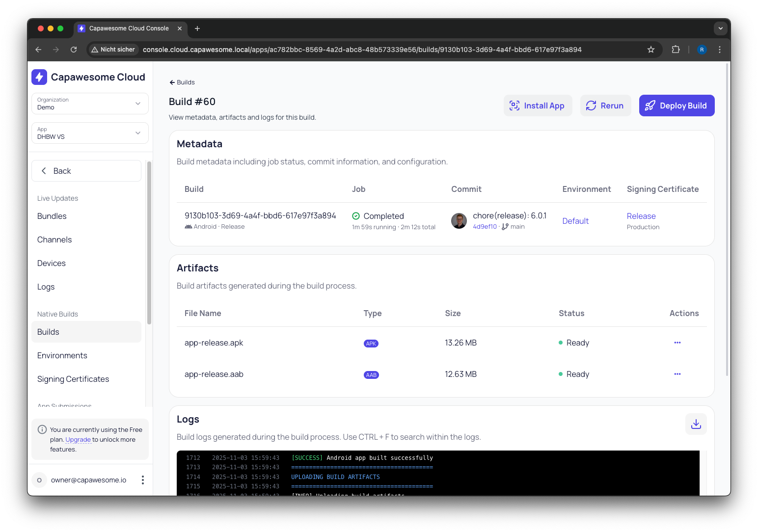Click the refresh icon on the Rerun button
The image size is (758, 532).
pos(591,106)
